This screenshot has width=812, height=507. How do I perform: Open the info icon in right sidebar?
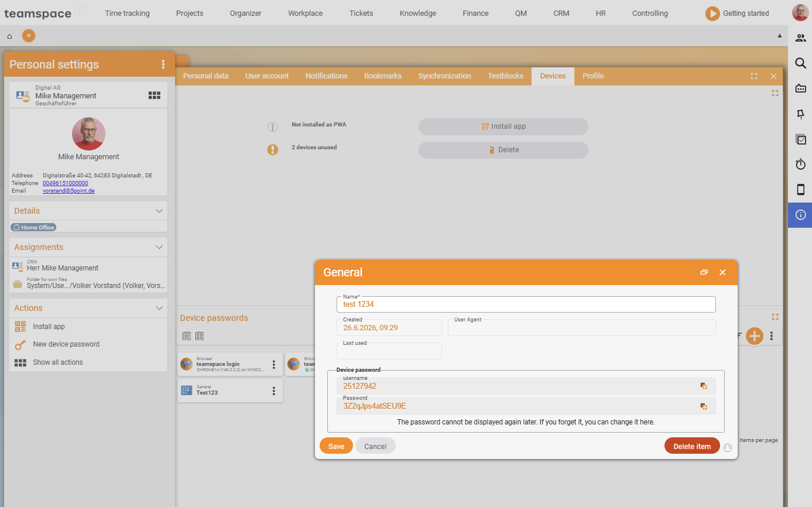point(800,215)
